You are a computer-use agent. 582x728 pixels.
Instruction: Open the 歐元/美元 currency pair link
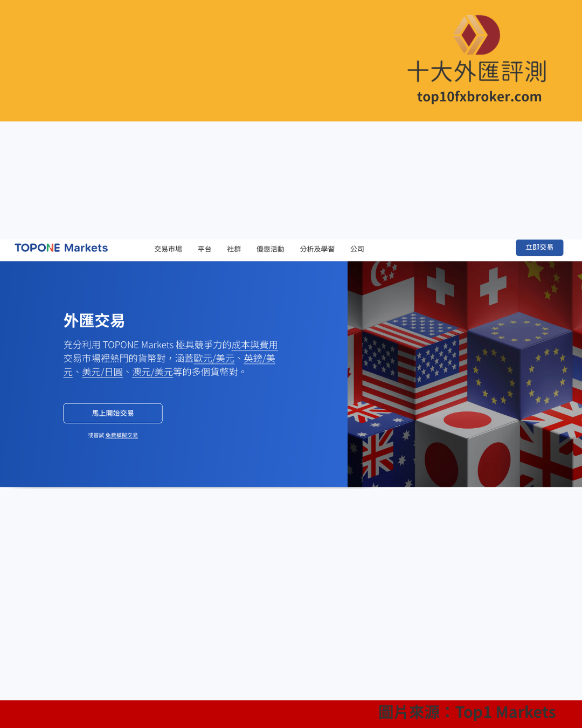(x=214, y=359)
